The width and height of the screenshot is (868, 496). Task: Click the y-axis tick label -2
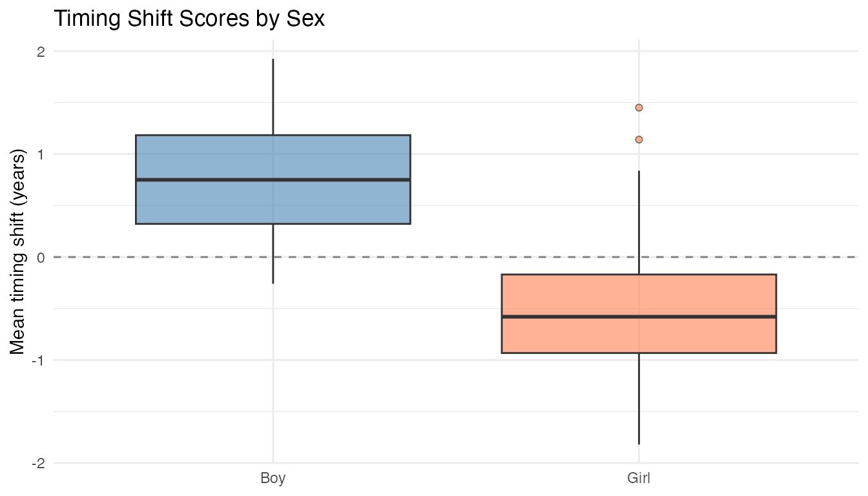coord(37,463)
